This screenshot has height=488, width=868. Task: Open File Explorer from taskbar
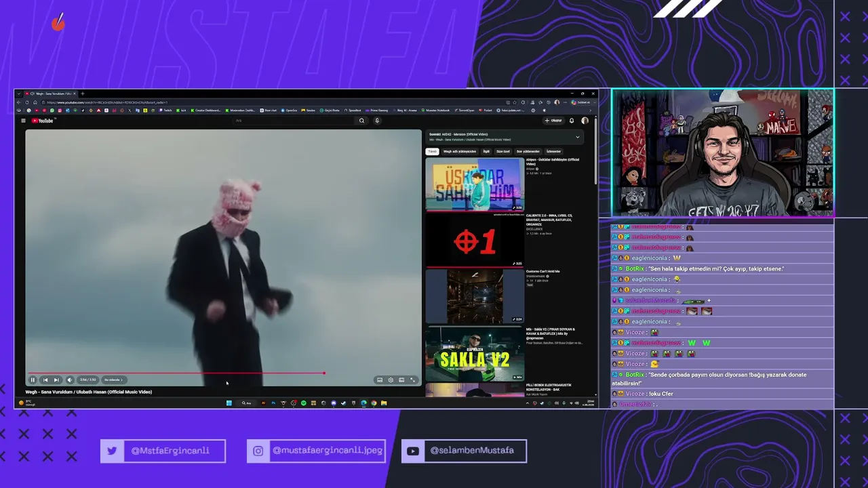[384, 403]
